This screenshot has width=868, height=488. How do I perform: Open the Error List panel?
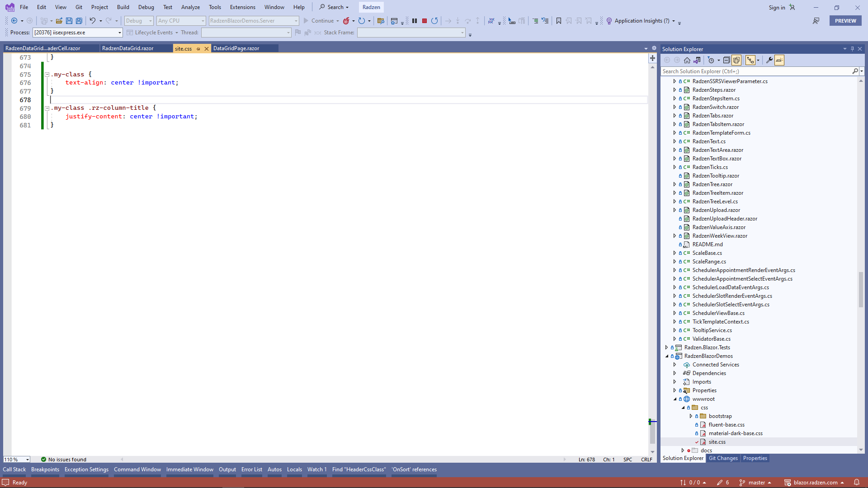[x=252, y=469]
